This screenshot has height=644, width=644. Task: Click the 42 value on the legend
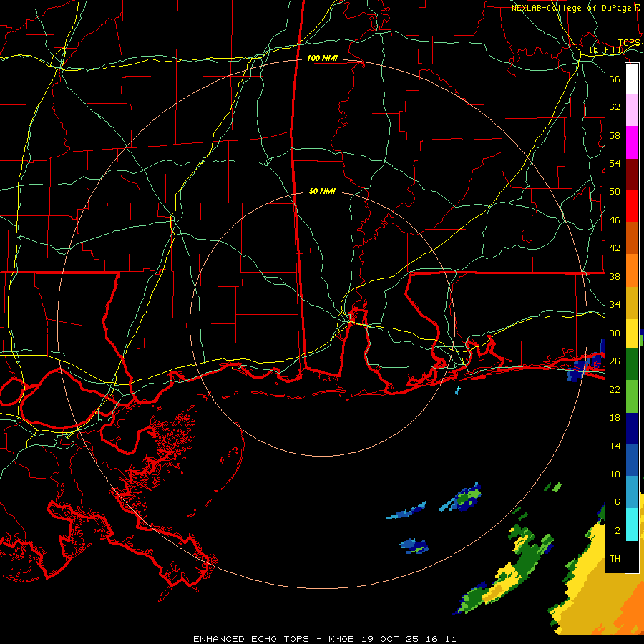tap(615, 248)
